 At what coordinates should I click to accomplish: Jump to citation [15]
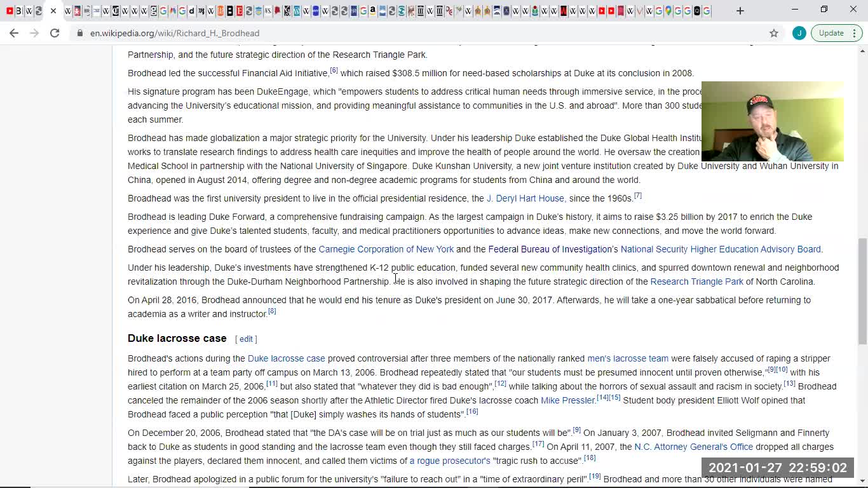pos(614,398)
